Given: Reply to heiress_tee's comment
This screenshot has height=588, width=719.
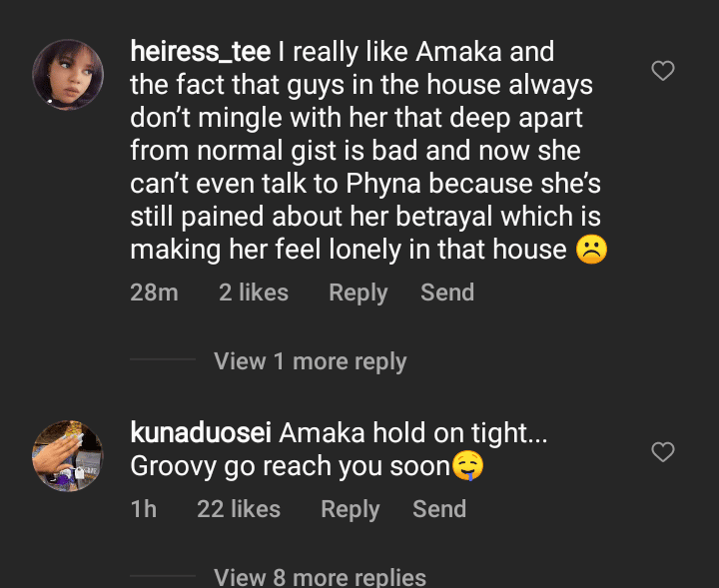Looking at the screenshot, I should [x=358, y=293].
